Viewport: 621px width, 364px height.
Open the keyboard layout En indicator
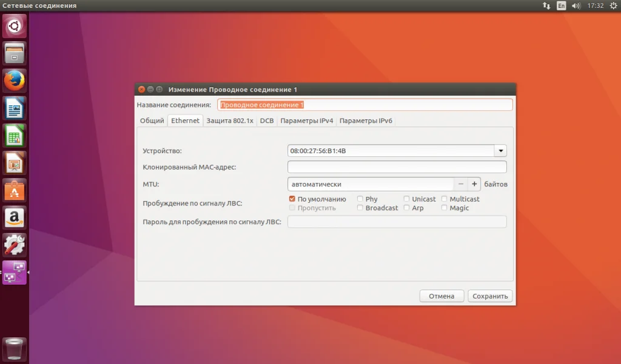[x=562, y=5]
